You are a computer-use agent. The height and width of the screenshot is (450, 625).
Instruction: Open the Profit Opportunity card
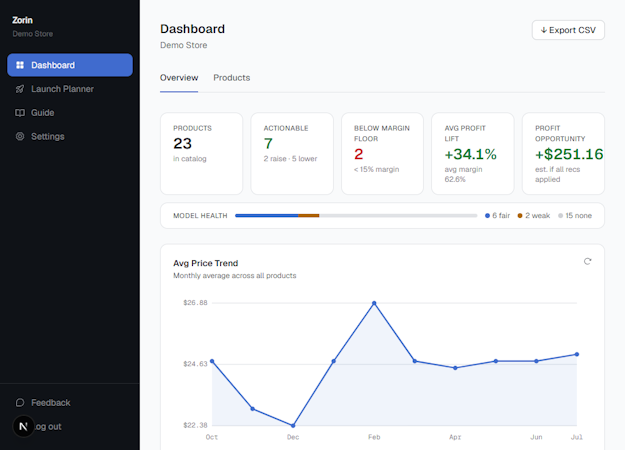[x=563, y=153]
